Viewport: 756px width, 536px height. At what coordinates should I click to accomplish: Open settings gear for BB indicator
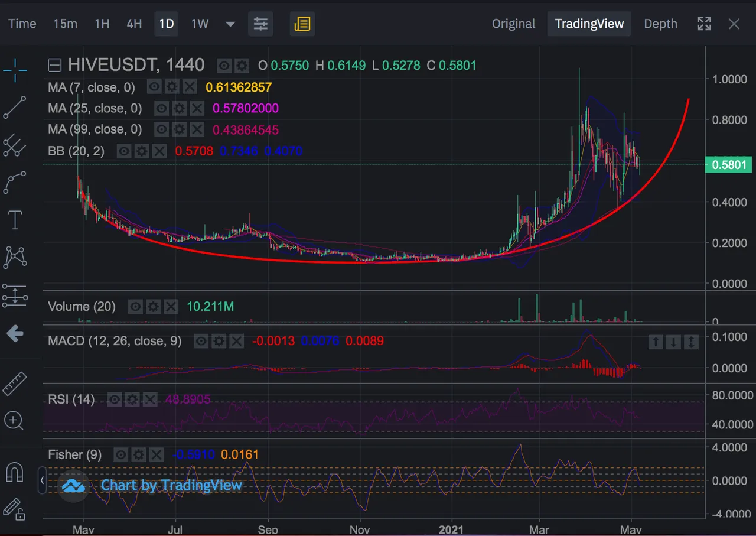point(141,151)
